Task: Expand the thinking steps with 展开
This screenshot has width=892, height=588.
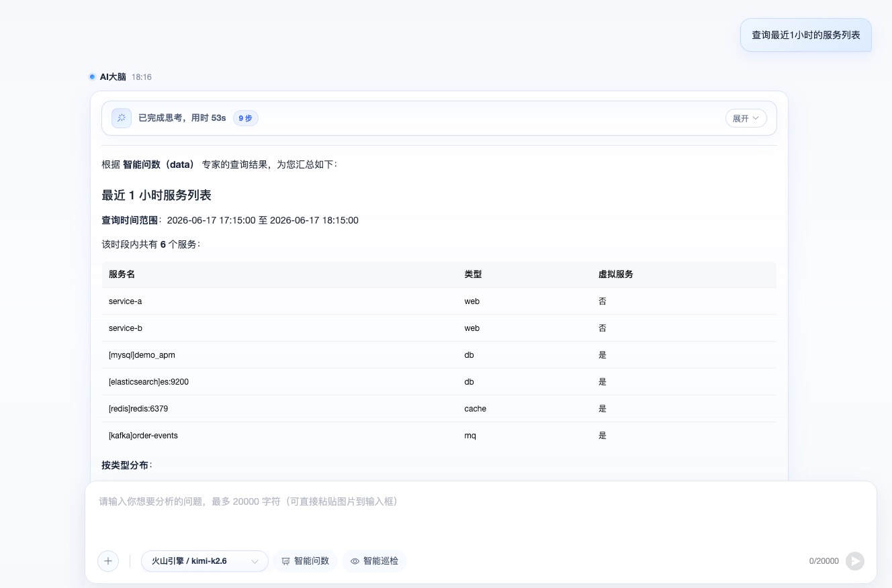Action: [x=746, y=118]
